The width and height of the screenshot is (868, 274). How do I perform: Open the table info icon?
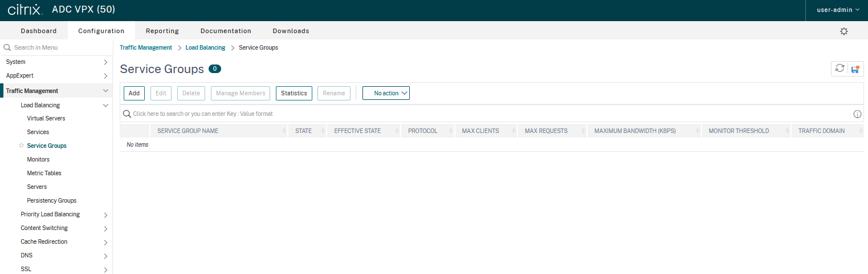pyautogui.click(x=857, y=114)
